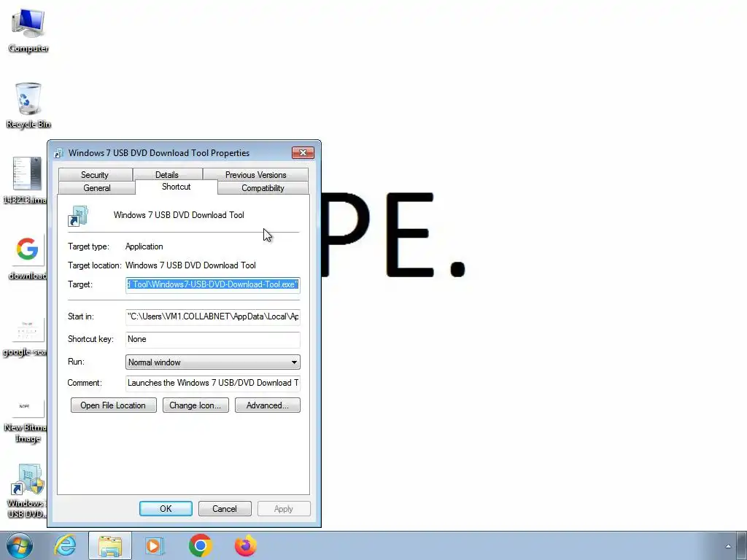Viewport: 747px width, 560px height.
Task: Select the google-search image on desktop
Action: [x=25, y=336]
